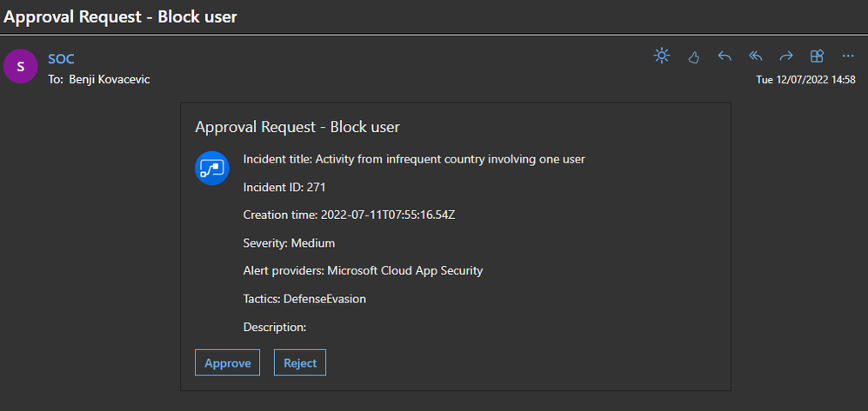Forward this approval request email
The image size is (868, 411).
tap(786, 56)
